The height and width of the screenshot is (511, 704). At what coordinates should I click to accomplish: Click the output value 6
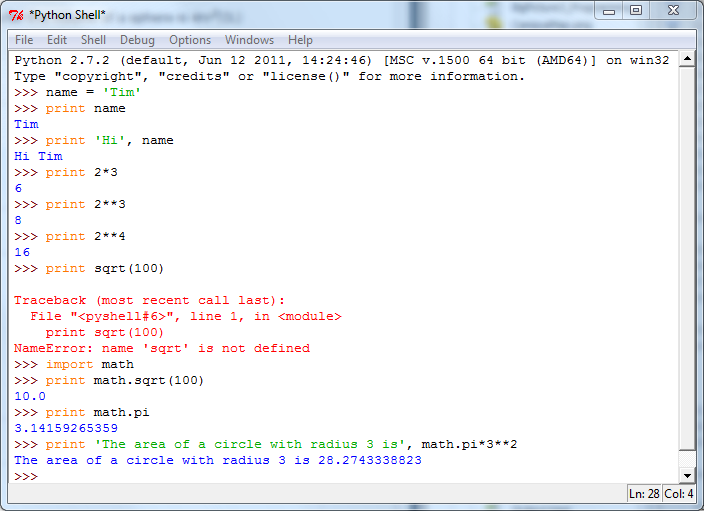coord(18,189)
